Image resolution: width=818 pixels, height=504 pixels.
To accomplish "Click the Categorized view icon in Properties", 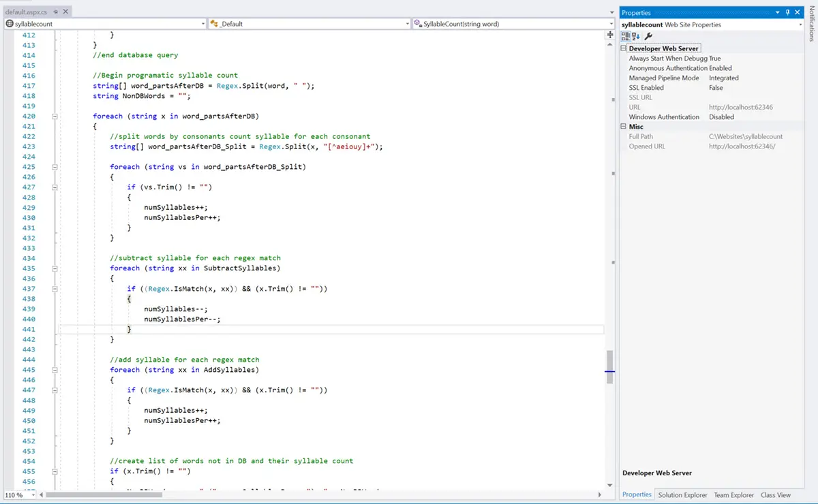I will [x=625, y=36].
